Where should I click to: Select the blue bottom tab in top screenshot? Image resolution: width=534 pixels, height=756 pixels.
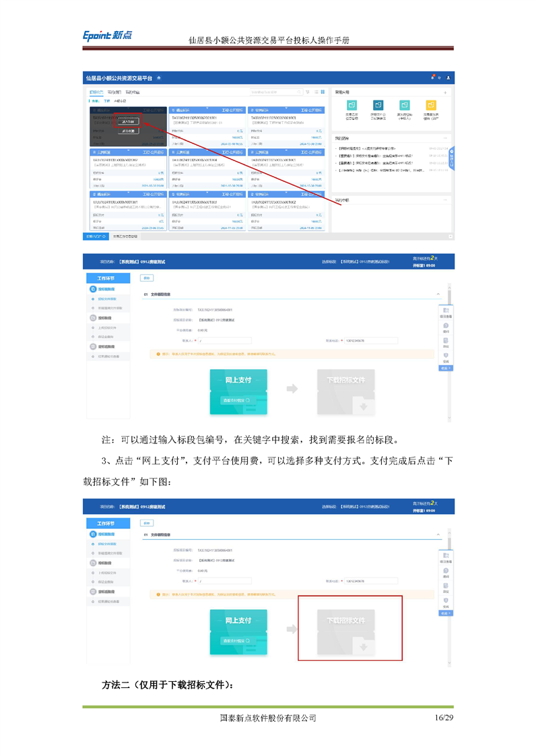click(x=96, y=237)
